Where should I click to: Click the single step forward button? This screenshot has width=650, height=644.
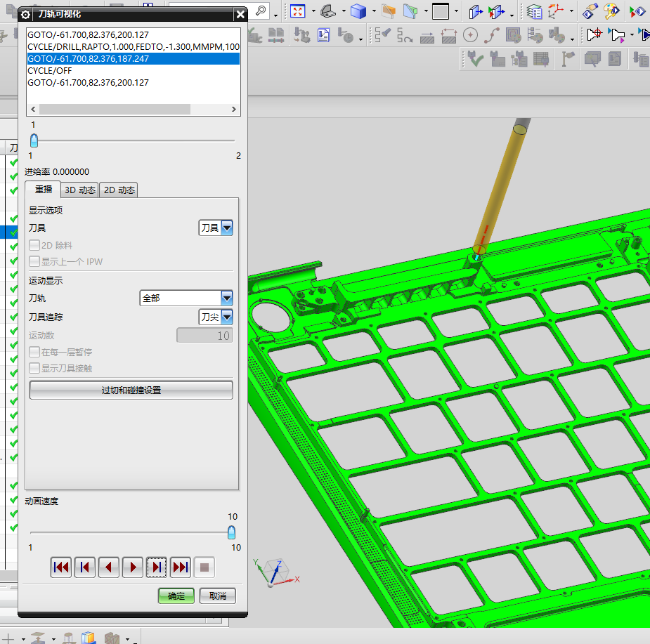[x=157, y=567]
